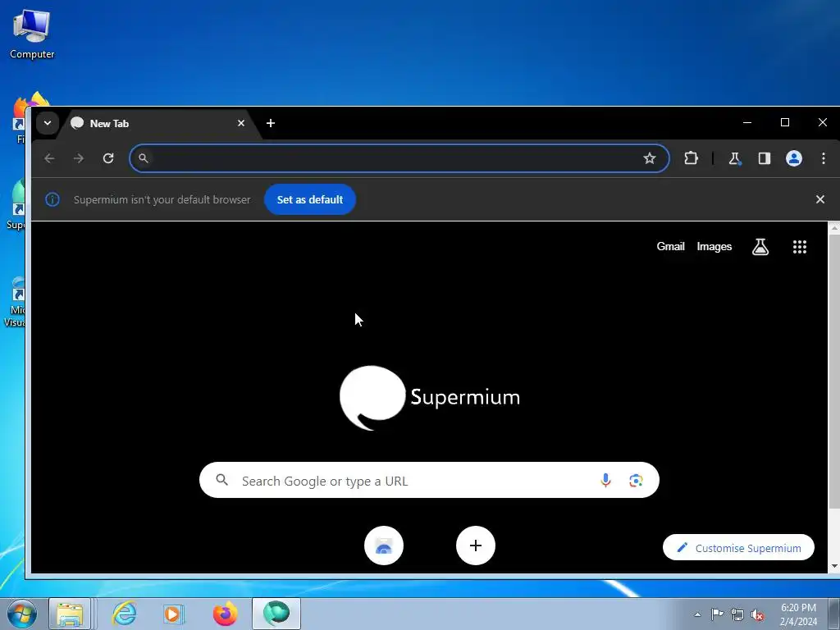Click the page vertical scrollbar
Image resolution: width=840 pixels, height=630 pixels.
tap(833, 372)
